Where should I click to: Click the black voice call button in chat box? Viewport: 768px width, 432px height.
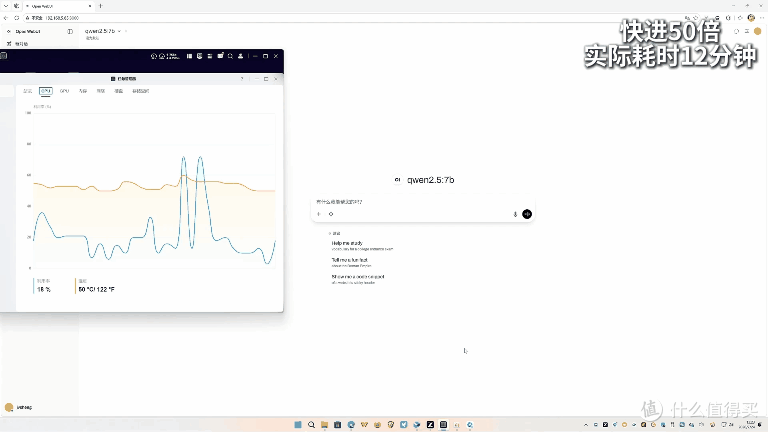pos(527,214)
